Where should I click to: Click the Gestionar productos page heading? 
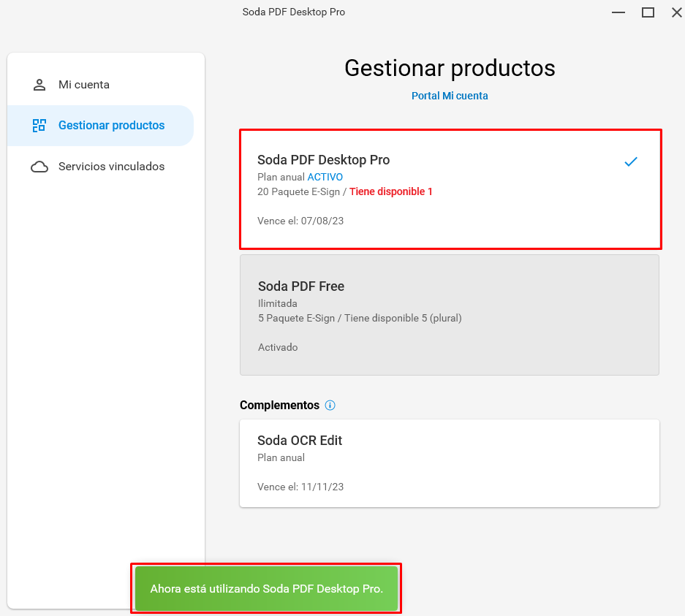pyautogui.click(x=450, y=68)
